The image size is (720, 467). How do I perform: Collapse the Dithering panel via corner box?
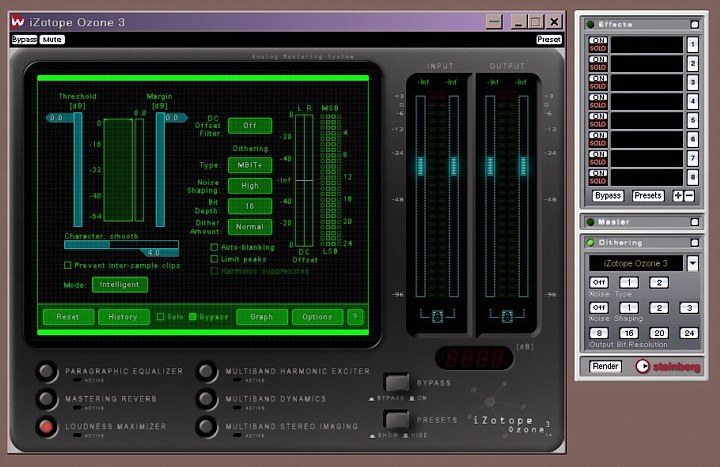[x=695, y=242]
